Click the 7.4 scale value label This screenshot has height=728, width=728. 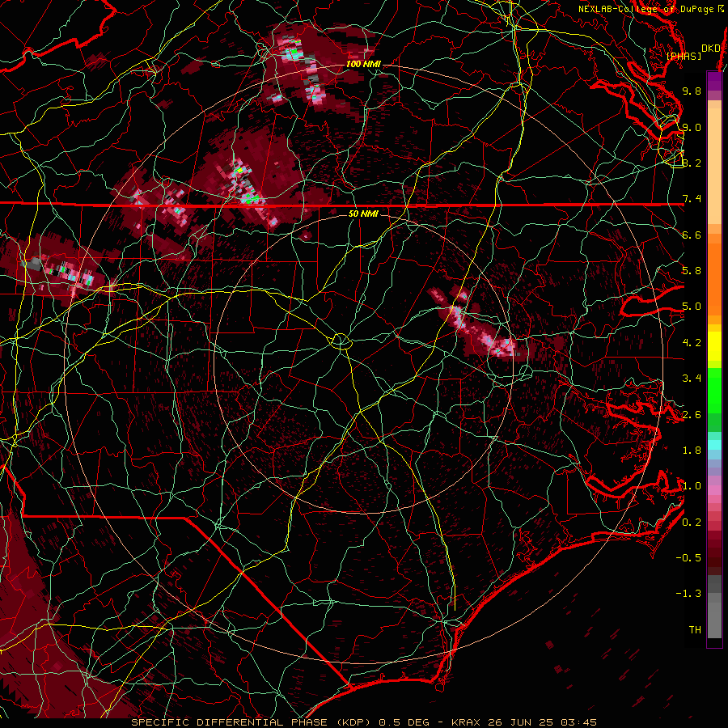[692, 199]
